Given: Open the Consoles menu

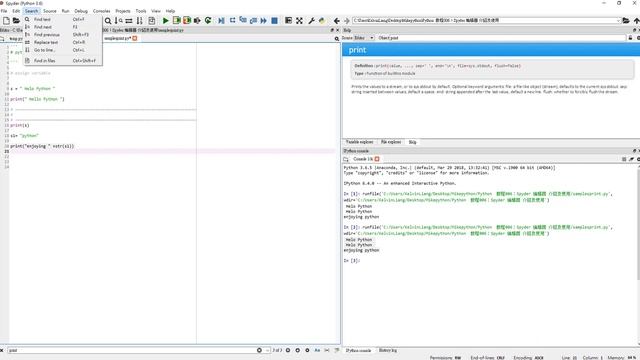Looking at the screenshot, I should point(102,11).
